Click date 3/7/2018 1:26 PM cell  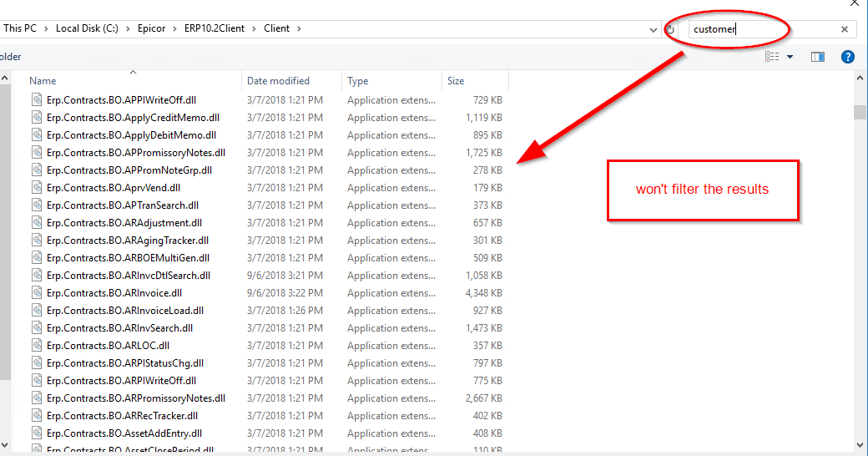(285, 311)
